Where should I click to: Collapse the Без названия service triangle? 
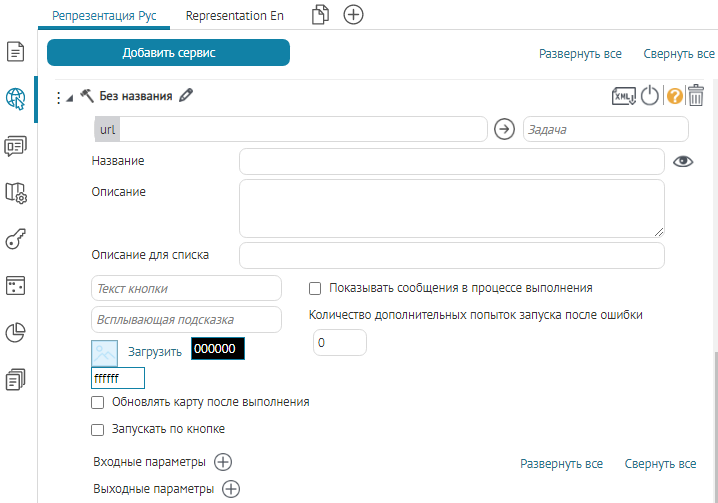70,97
